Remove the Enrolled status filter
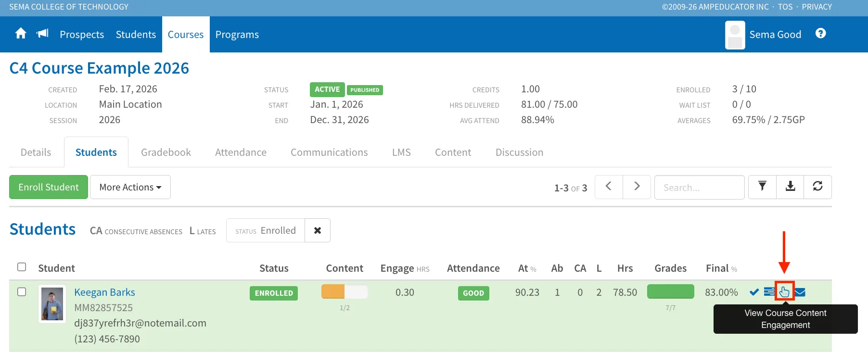Image resolution: width=868 pixels, height=352 pixels. pos(318,230)
